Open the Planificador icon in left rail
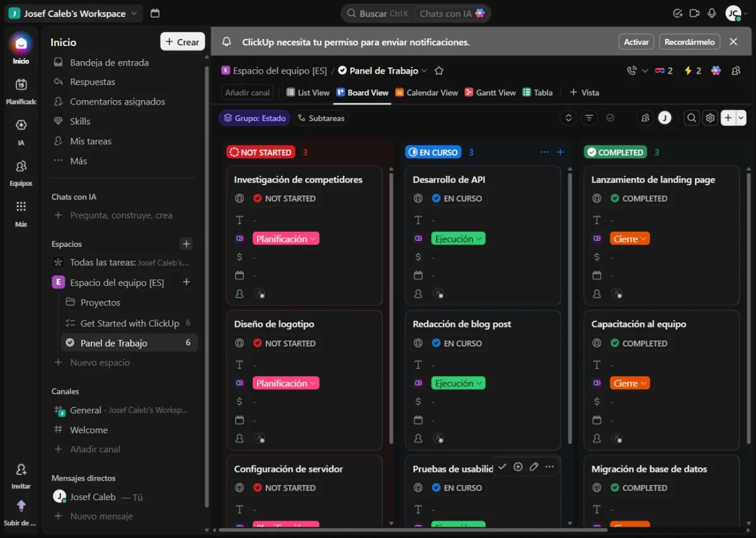 [21, 84]
